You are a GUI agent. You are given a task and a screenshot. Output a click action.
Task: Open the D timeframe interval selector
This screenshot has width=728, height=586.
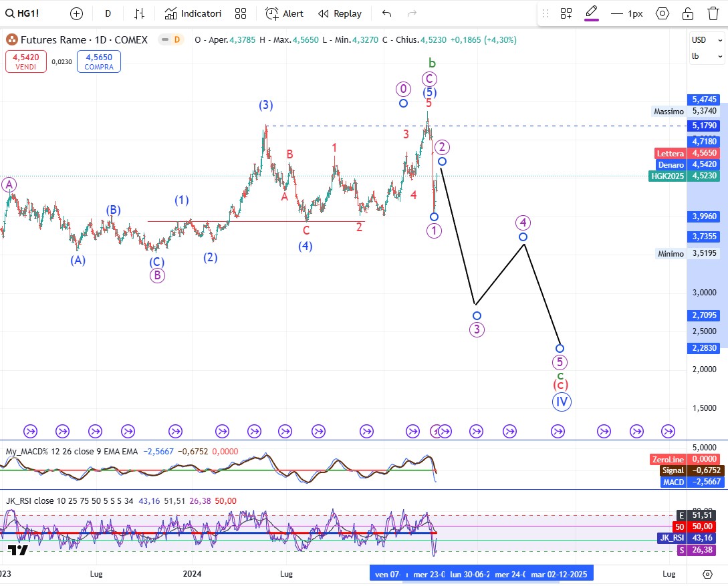pyautogui.click(x=108, y=13)
